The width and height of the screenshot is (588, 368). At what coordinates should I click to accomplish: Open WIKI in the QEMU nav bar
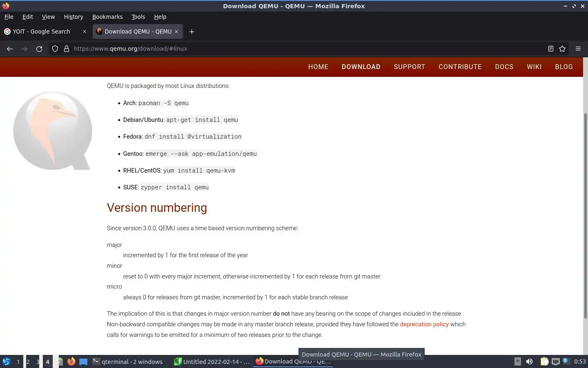tap(534, 67)
